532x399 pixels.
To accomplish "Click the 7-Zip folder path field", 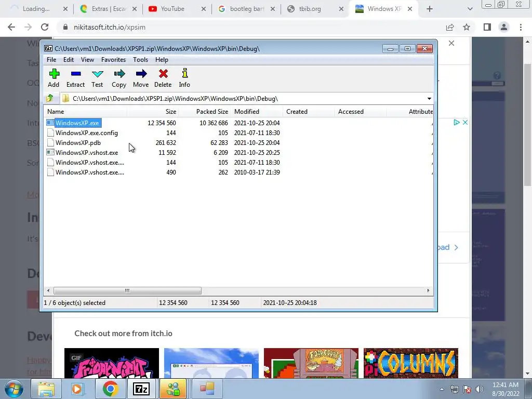I will coord(244,99).
